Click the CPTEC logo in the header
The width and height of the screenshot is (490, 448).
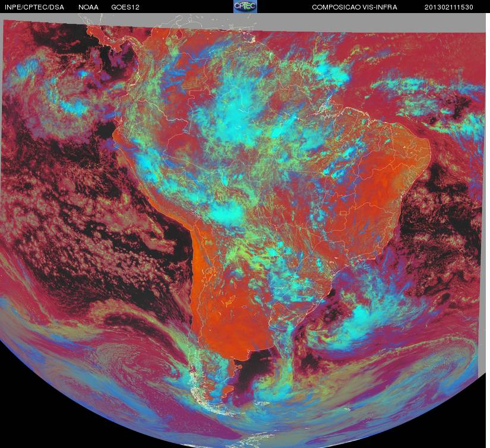(x=245, y=7)
